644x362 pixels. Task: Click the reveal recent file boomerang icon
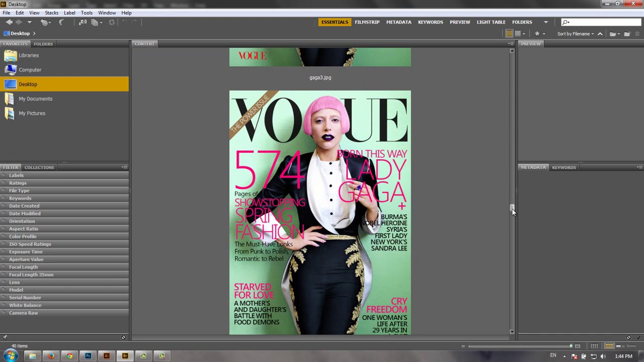pos(61,22)
